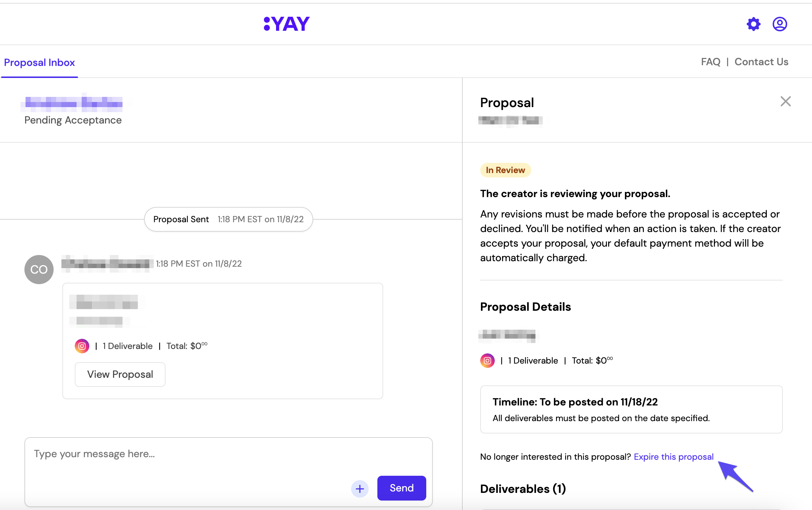812x510 pixels.
Task: Click the YAY logo
Action: [x=287, y=24]
